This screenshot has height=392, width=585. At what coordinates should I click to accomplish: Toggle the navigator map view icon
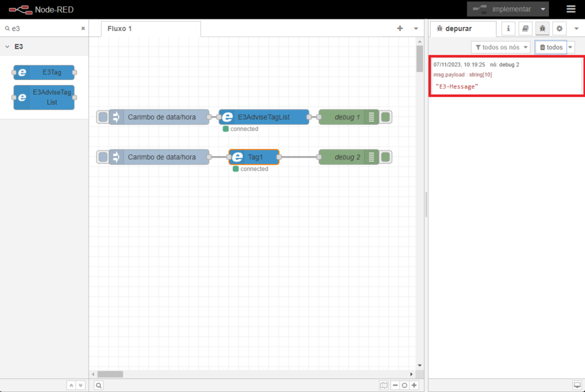coord(384,385)
